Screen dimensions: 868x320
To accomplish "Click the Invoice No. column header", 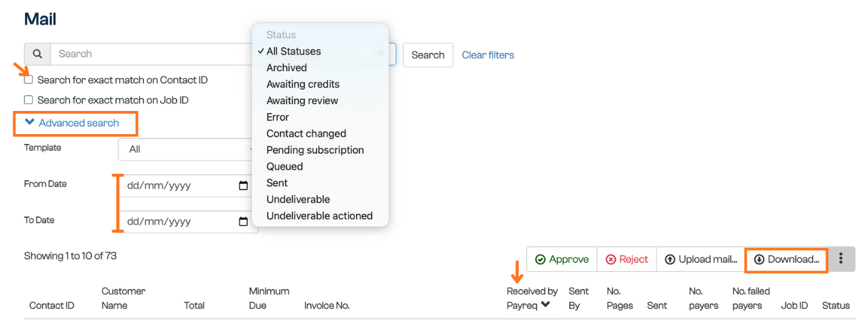I will (327, 305).
